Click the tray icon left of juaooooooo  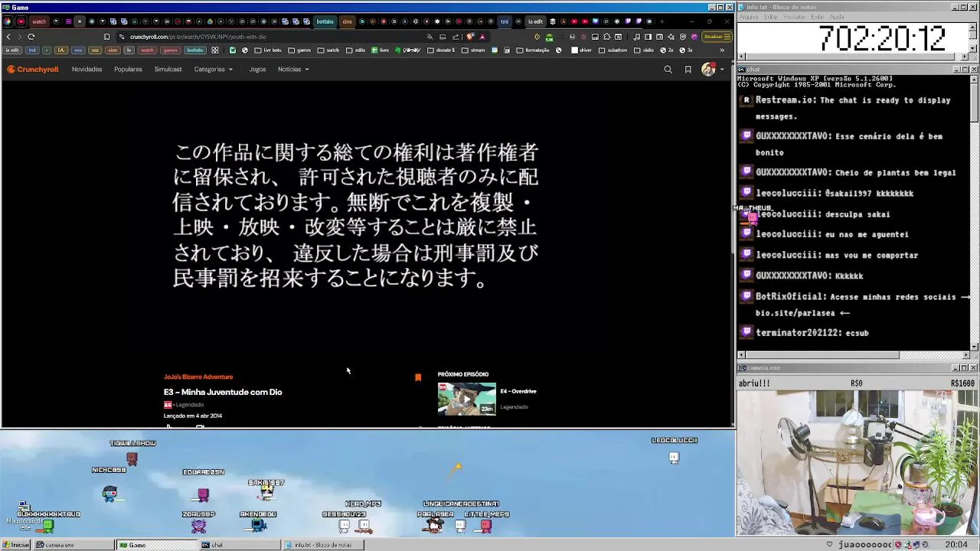point(829,545)
